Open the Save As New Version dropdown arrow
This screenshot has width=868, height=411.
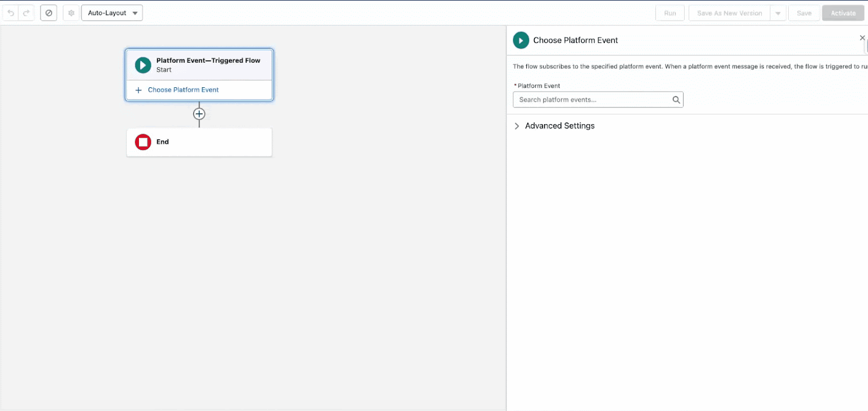[778, 13]
